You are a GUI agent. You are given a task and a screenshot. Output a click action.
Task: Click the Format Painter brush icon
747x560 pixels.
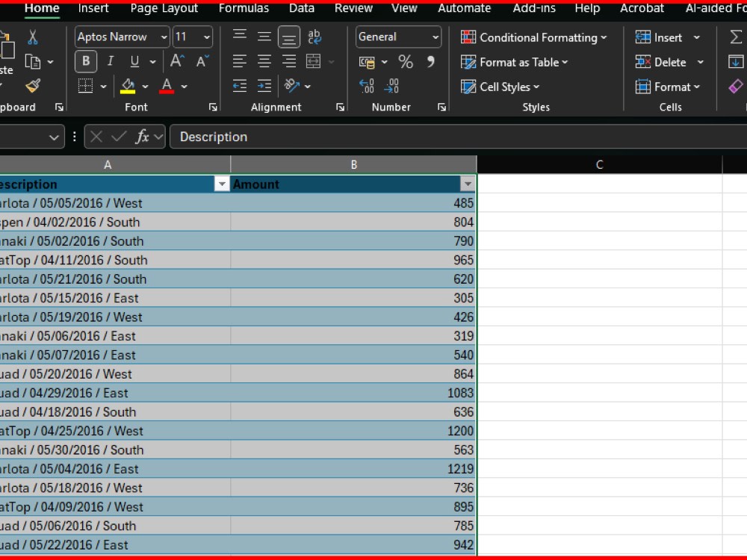point(33,86)
